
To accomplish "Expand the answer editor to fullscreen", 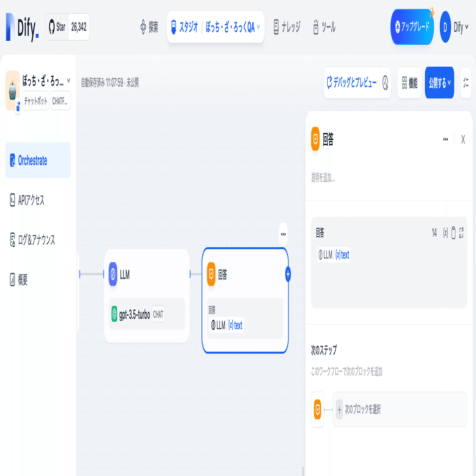I will [461, 233].
